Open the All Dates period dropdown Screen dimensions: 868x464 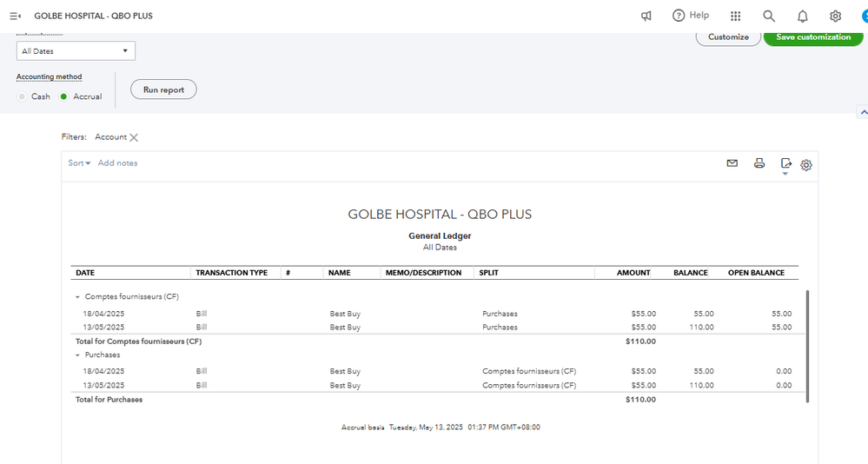[76, 51]
